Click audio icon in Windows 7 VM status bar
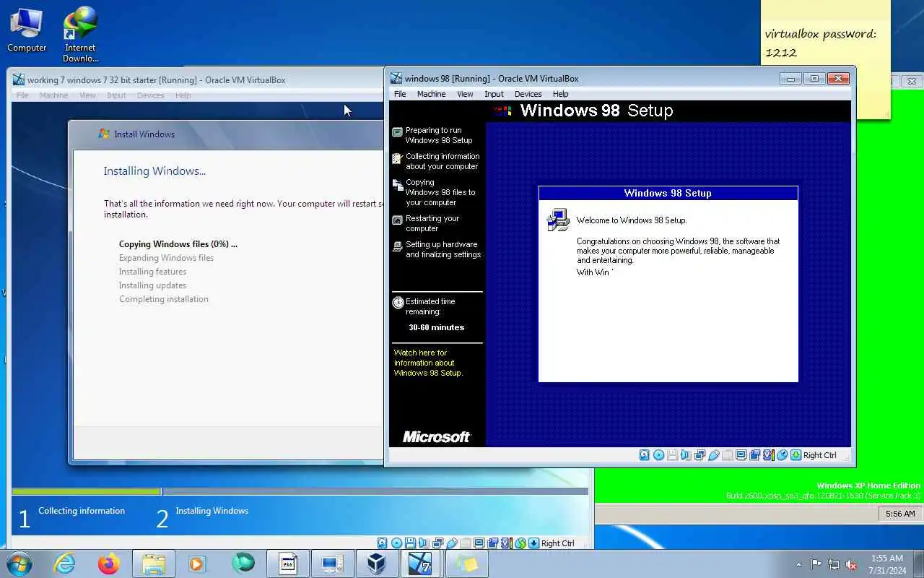 (423, 543)
